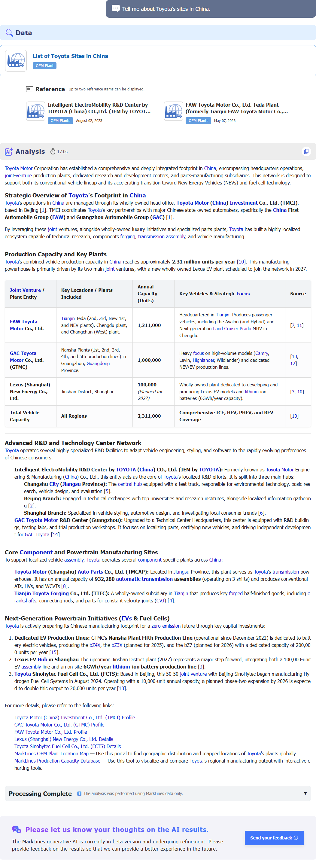Expand the Processing Complete panel arrow
The height and width of the screenshot is (868, 316).
click(305, 793)
